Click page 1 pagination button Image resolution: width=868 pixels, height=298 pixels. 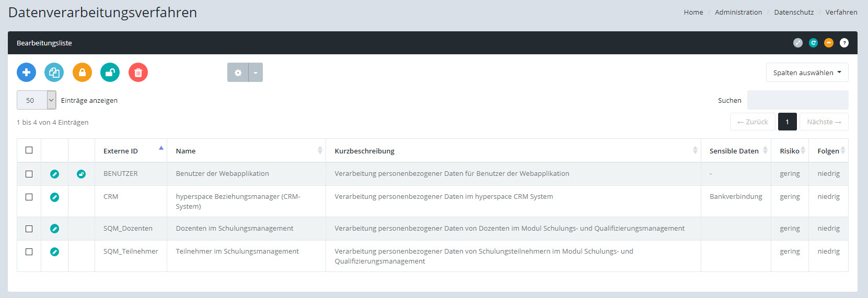coord(787,122)
